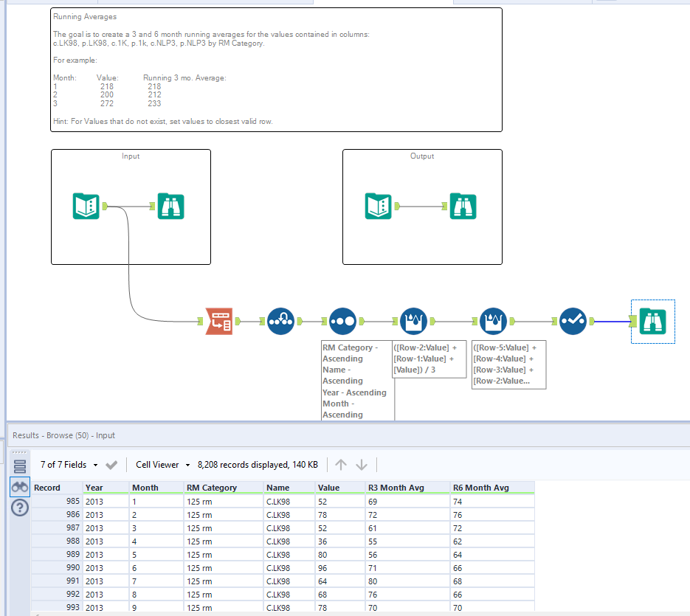
Task: Click the Select tool with checkmark icon
Action: [573, 321]
